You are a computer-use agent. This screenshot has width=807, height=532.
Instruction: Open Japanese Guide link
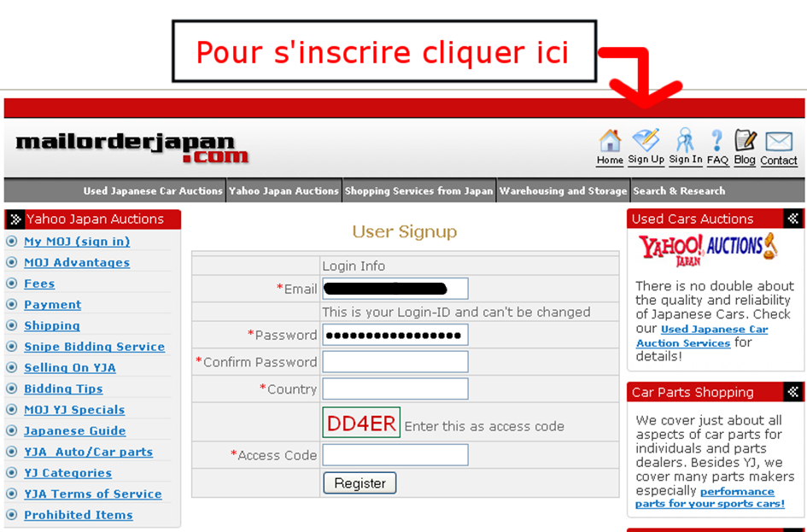[x=74, y=430]
